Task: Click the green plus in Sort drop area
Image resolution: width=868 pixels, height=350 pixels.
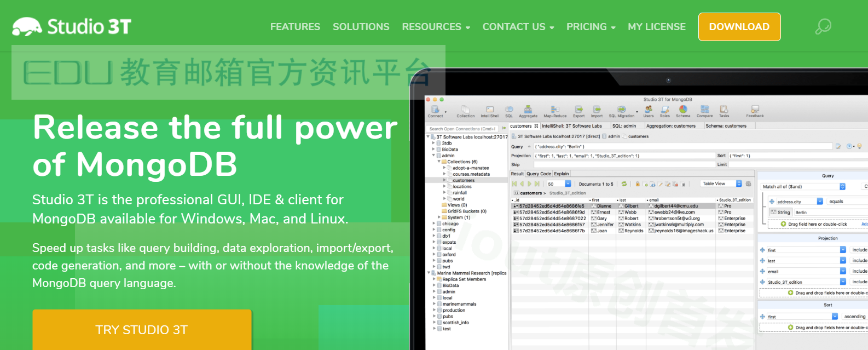Action: [790, 327]
